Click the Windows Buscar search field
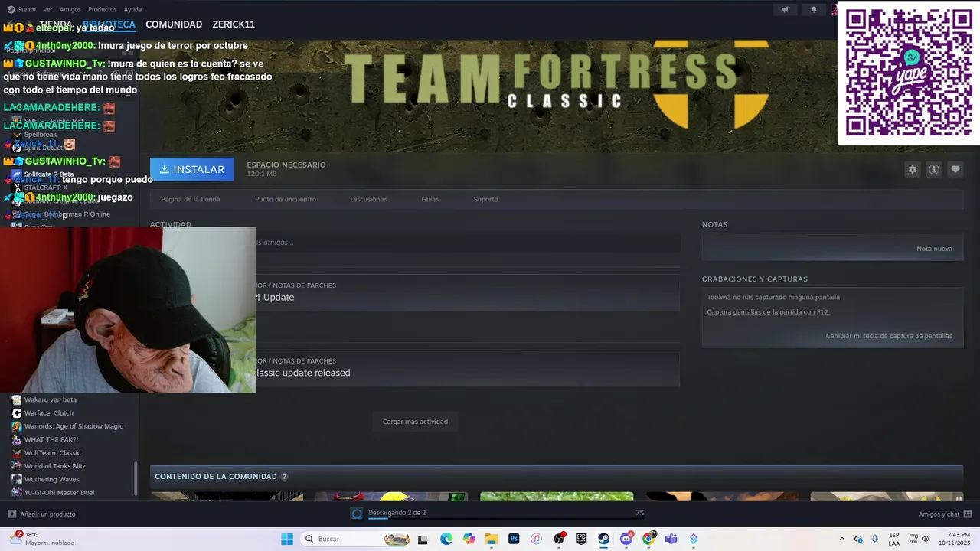Screen dimensions: 980x551 354,539
